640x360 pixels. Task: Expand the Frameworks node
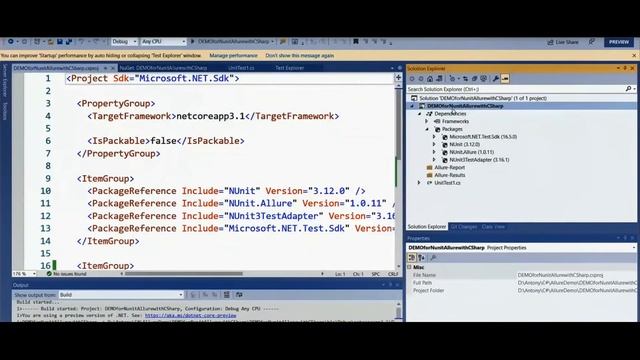pos(427,122)
